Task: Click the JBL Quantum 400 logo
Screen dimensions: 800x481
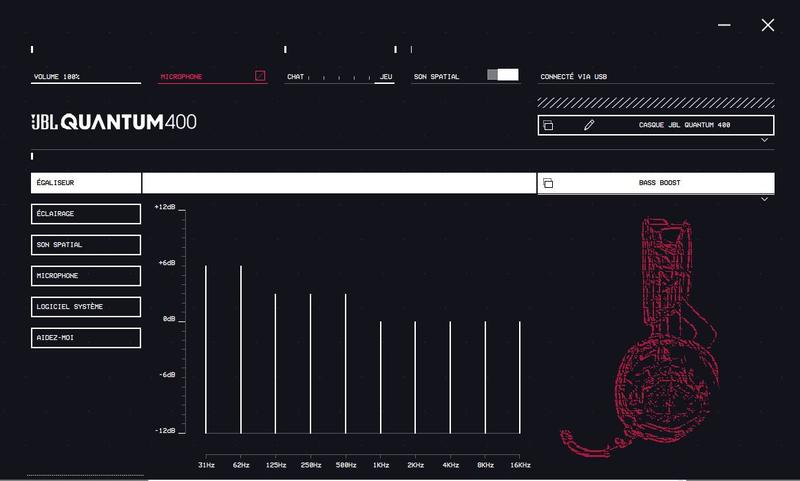Action: [113, 123]
